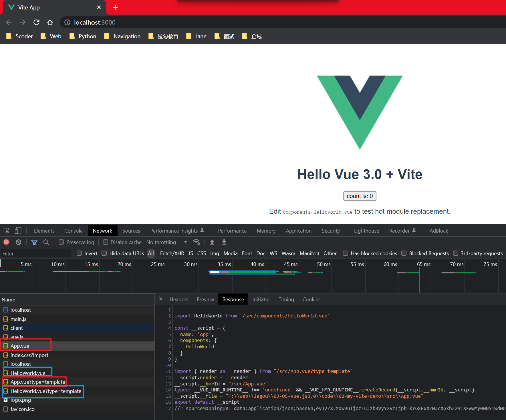Open the Performance insights panel
Screen dimensions: 506x420
tap(177, 231)
